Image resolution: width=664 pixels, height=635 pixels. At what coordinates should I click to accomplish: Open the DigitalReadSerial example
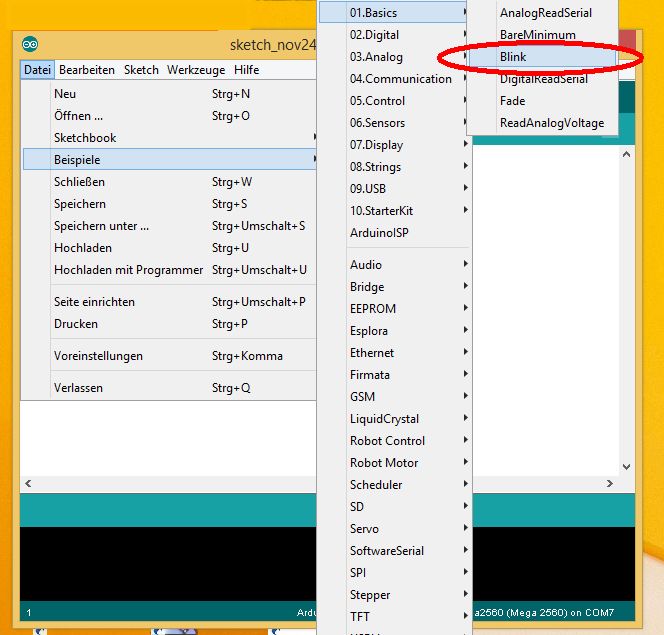[542, 79]
